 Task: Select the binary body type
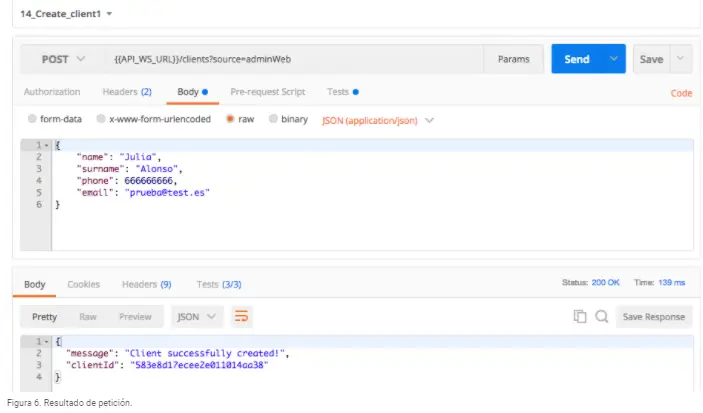pyautogui.click(x=273, y=119)
